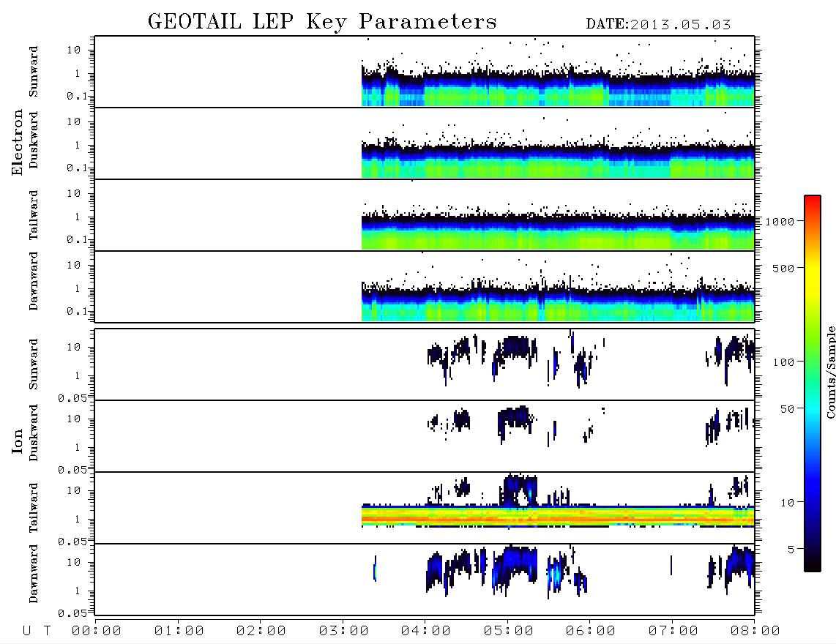The image size is (836, 644).
Task: Click the "01:00" time tick label
Action: coord(179,631)
